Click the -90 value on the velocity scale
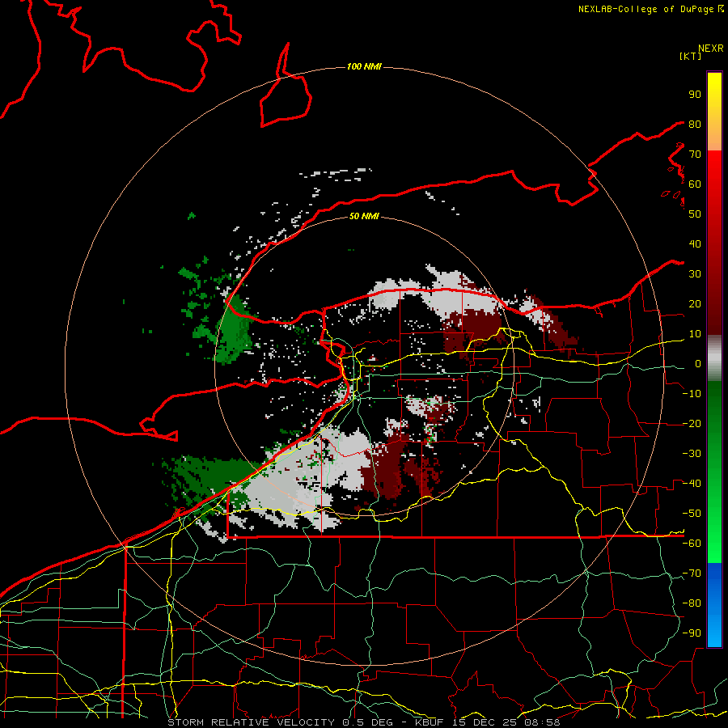The image size is (728, 728). tap(692, 633)
